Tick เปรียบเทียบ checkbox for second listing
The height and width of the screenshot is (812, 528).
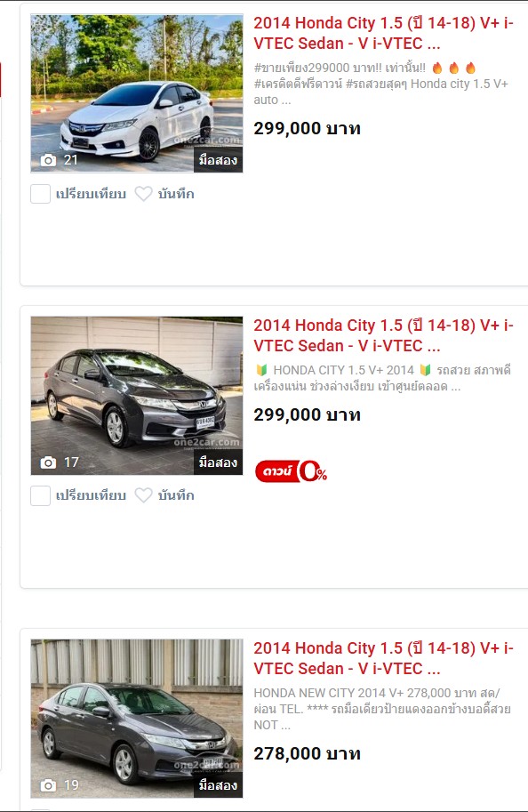click(40, 495)
